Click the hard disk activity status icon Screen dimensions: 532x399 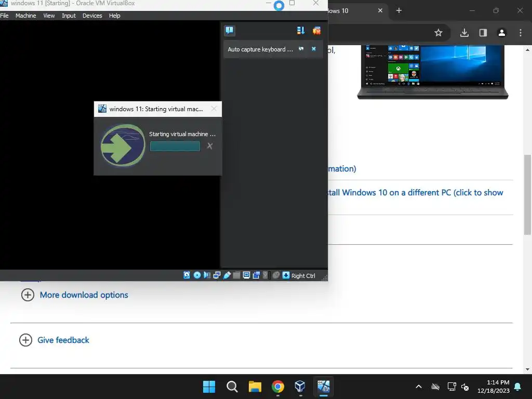point(187,275)
